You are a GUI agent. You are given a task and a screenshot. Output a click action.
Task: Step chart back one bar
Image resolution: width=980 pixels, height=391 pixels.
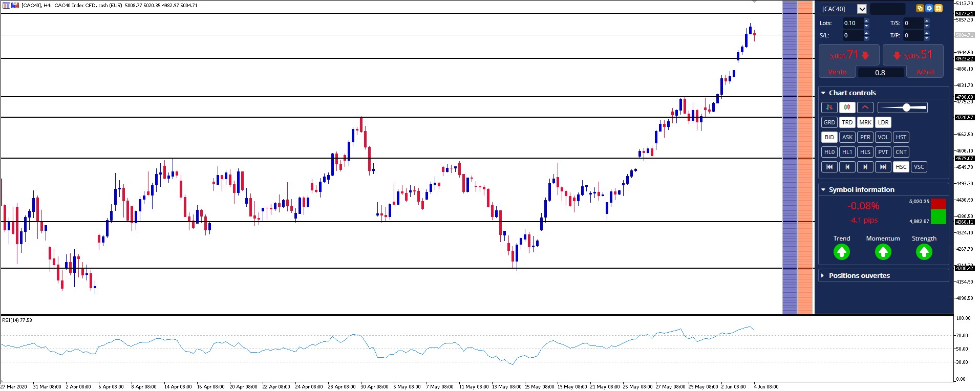point(847,167)
